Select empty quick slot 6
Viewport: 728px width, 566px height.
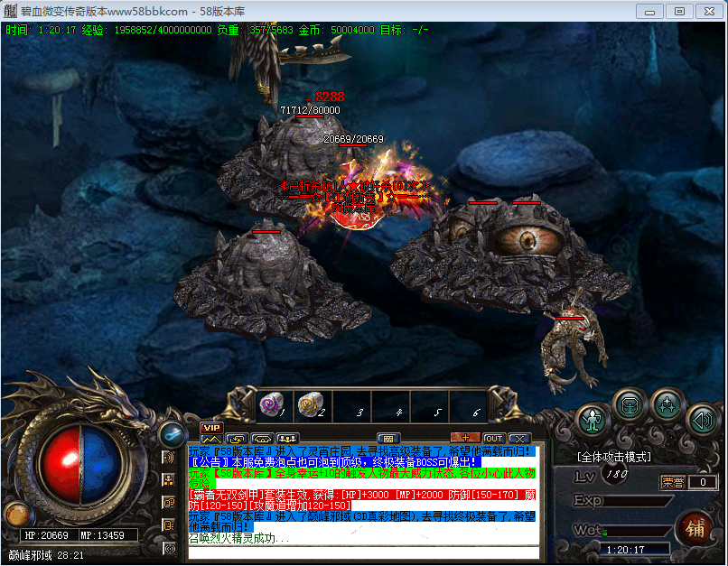[468, 406]
